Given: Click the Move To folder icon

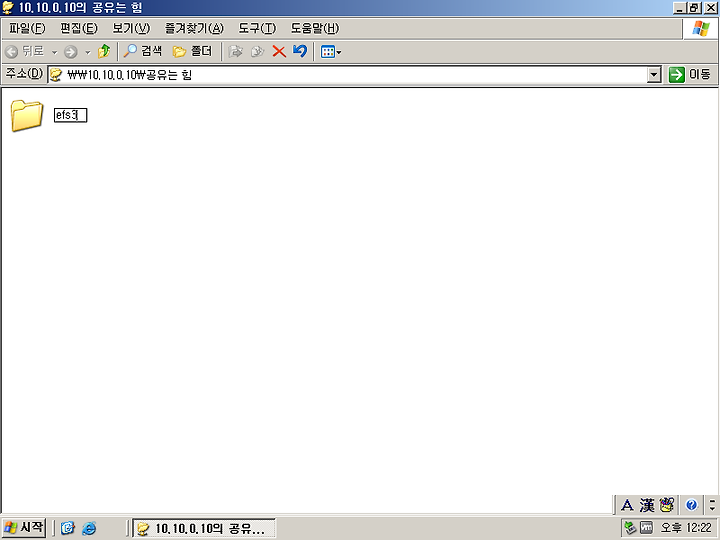Looking at the screenshot, I should coord(236,51).
